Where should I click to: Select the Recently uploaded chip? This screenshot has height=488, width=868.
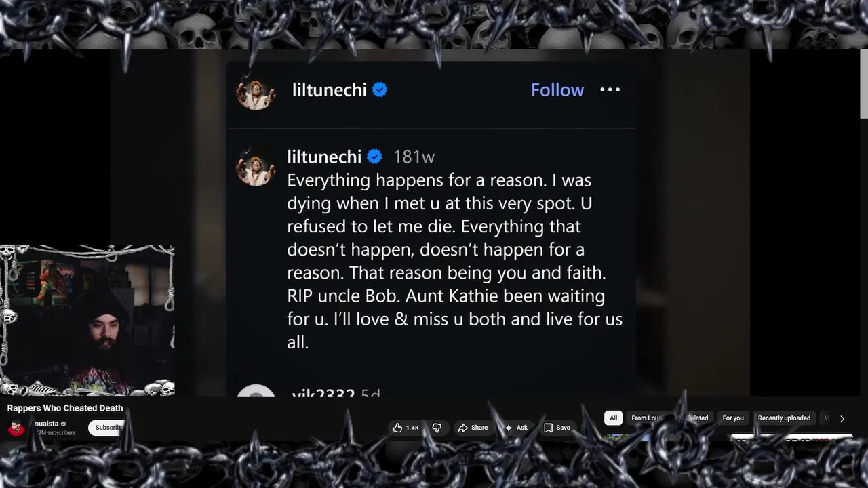tap(784, 418)
